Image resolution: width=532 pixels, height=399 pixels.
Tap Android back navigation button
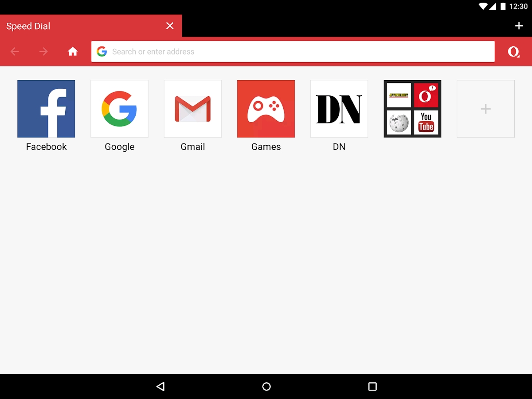pos(160,387)
